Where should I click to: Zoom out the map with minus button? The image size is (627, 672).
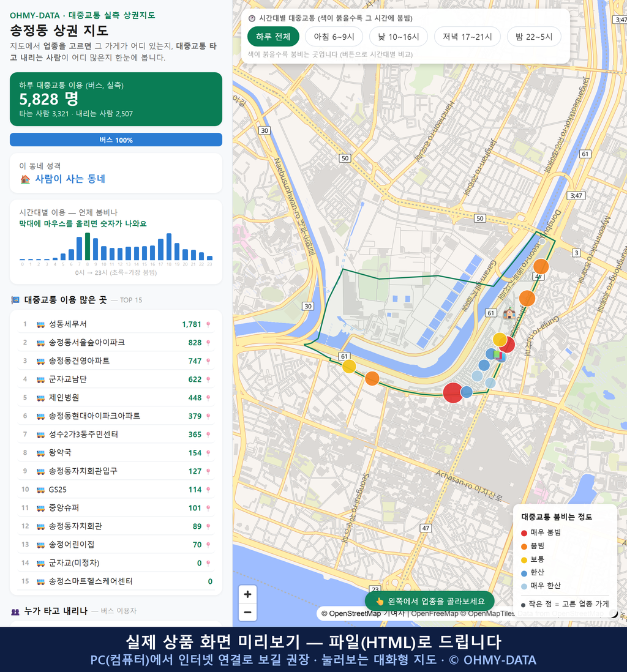click(247, 612)
